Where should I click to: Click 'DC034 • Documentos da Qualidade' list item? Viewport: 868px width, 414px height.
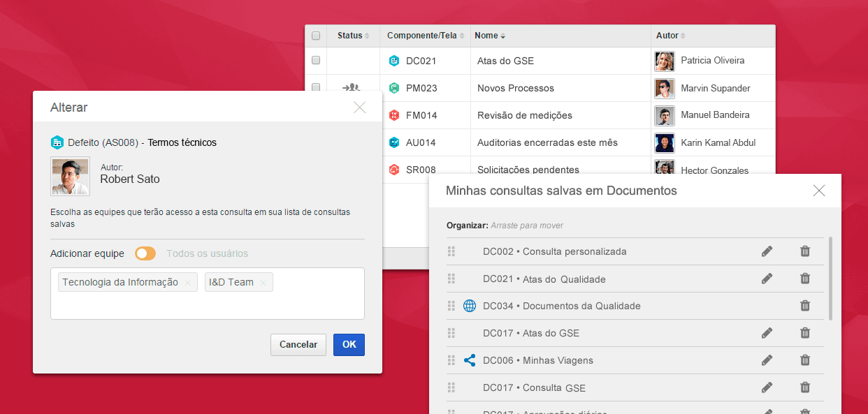tap(562, 306)
